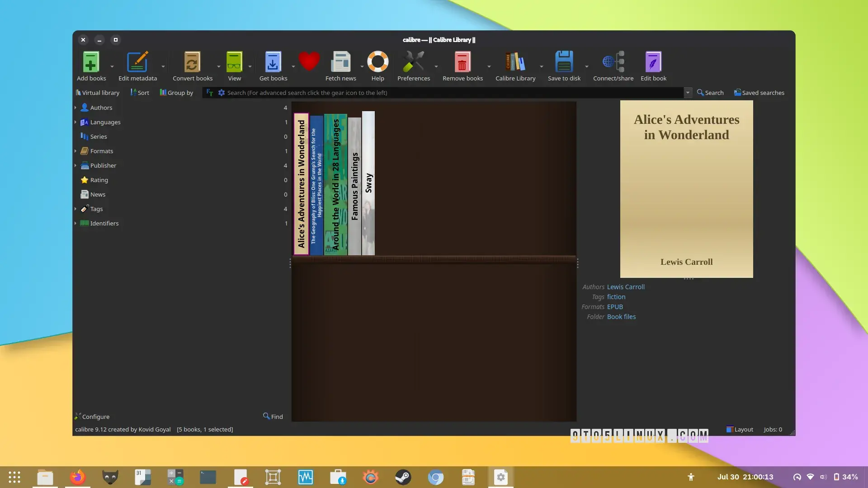Viewport: 868px width, 488px height.
Task: Open the Save to disk dropdown arrow
Action: coord(587,66)
